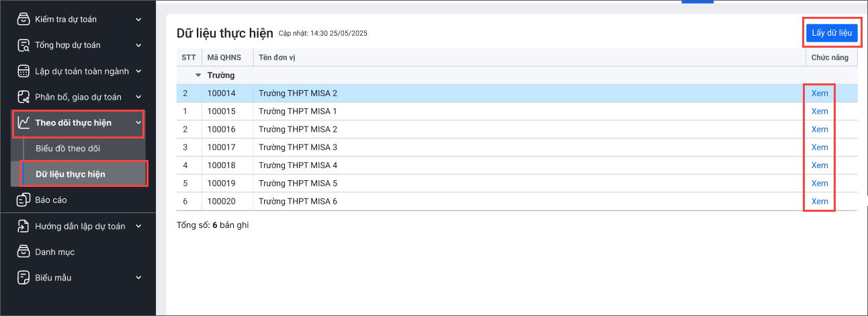Click the Lập dự toán toàn ngành icon
868x316 pixels.
coord(24,71)
